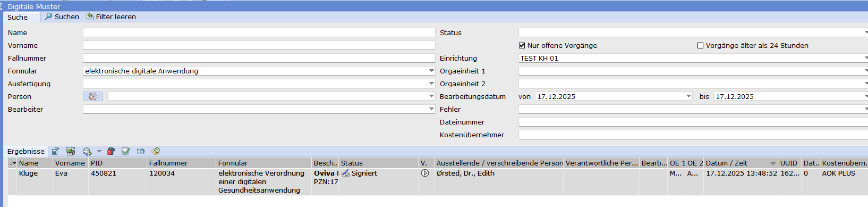Open the column configuration gear in table header
Viewport: 868px width, 207px height.
[12, 163]
